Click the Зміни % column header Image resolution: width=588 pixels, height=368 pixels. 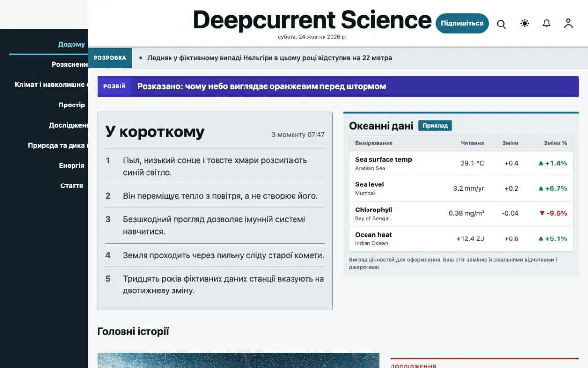[555, 143]
